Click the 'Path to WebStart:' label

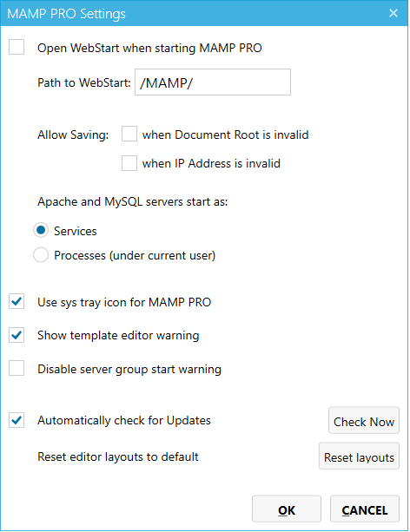pos(84,82)
